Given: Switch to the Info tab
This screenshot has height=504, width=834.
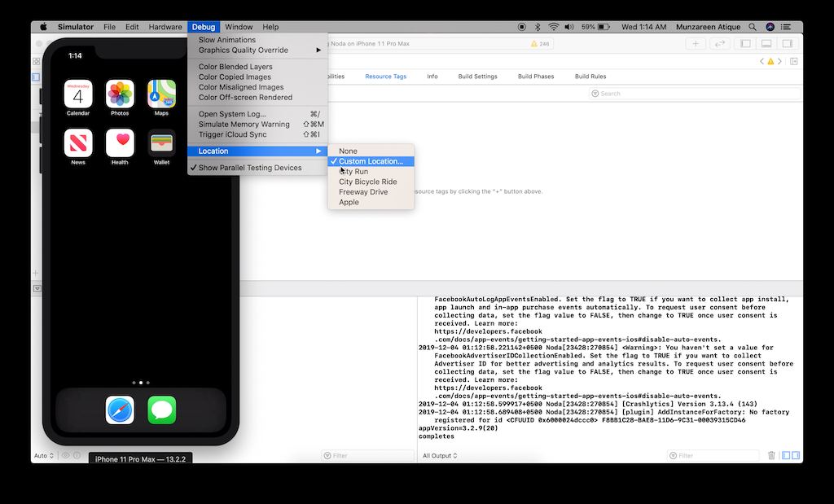Looking at the screenshot, I should point(432,77).
